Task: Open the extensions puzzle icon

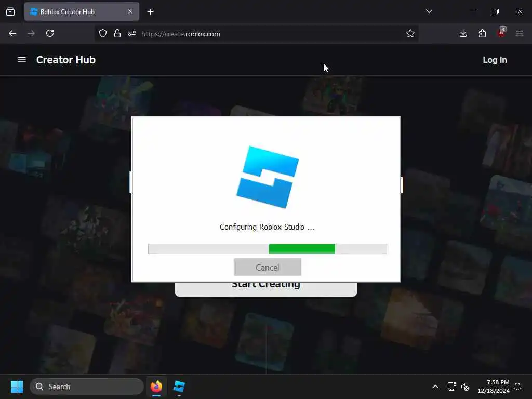Action: (x=482, y=33)
